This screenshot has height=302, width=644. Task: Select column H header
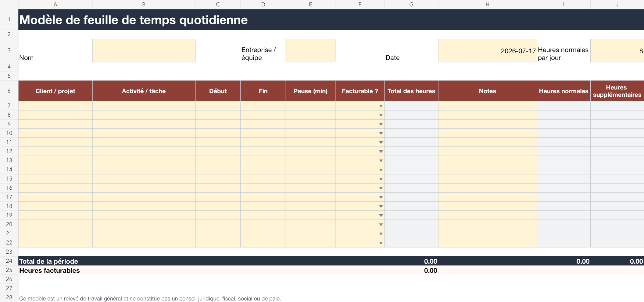pyautogui.click(x=487, y=5)
